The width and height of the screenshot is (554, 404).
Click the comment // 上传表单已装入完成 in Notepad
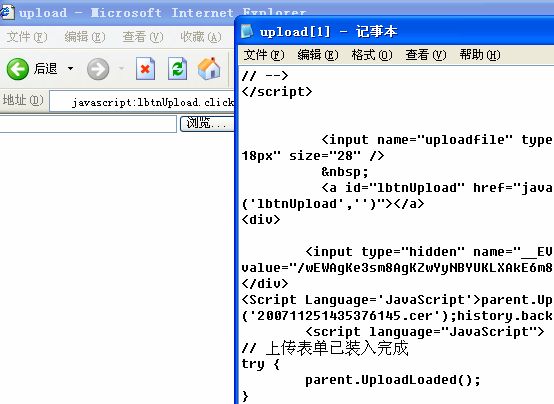point(325,348)
